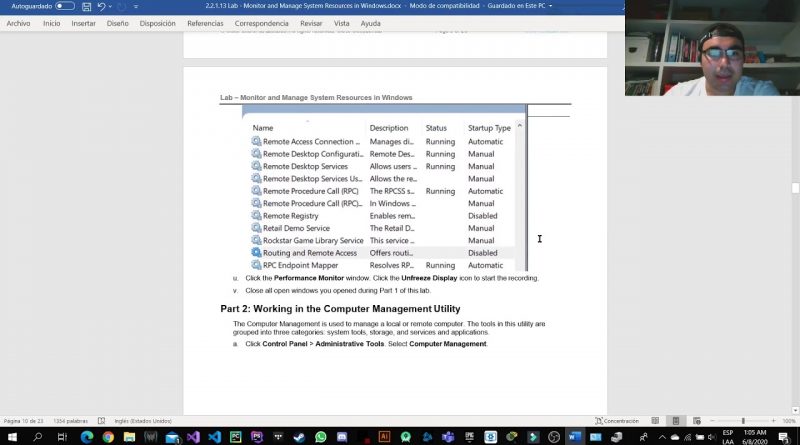Show hidden tray icons chevron
Screen dimensions: 800x445
click(662, 437)
